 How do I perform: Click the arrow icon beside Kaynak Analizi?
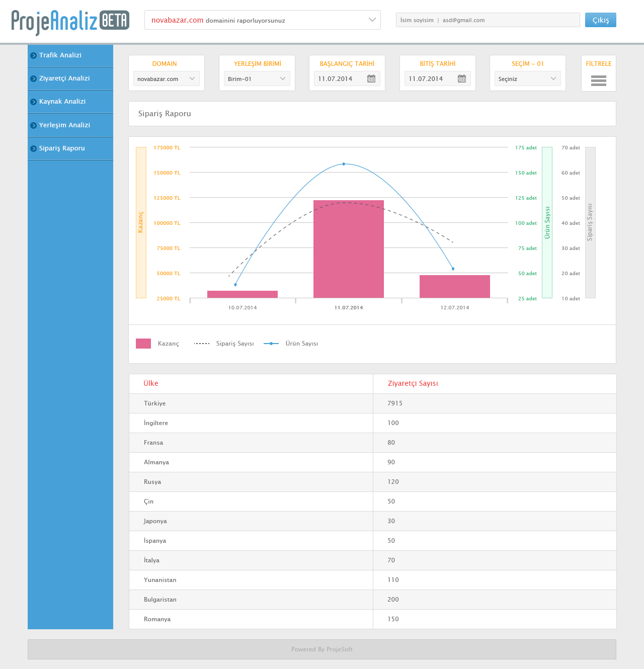click(x=33, y=102)
